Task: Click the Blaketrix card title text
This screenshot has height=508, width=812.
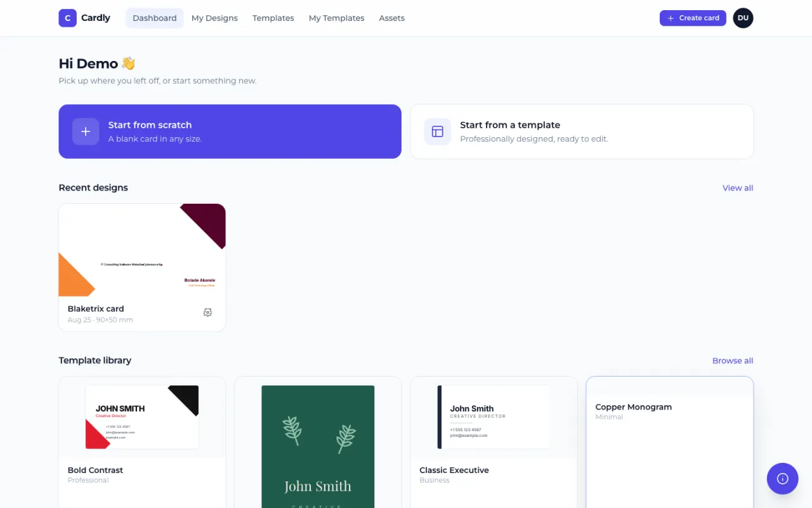Action: (x=96, y=309)
